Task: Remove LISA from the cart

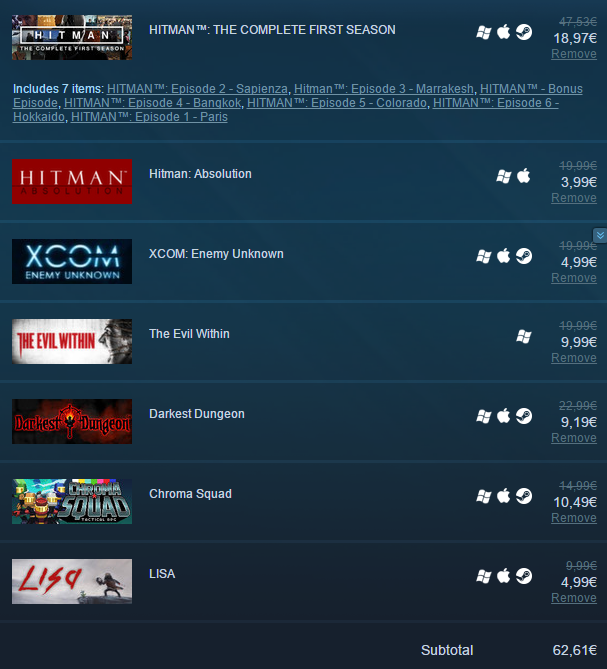Action: click(574, 598)
